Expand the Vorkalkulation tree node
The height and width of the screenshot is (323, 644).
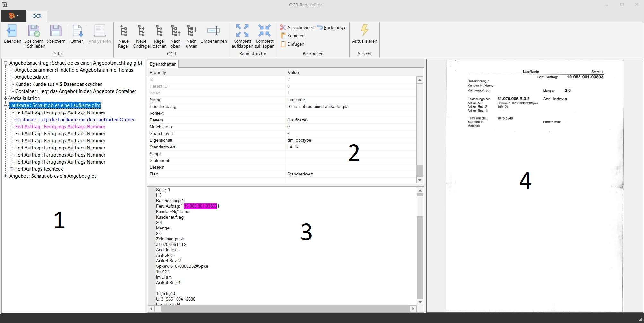pyautogui.click(x=5, y=99)
